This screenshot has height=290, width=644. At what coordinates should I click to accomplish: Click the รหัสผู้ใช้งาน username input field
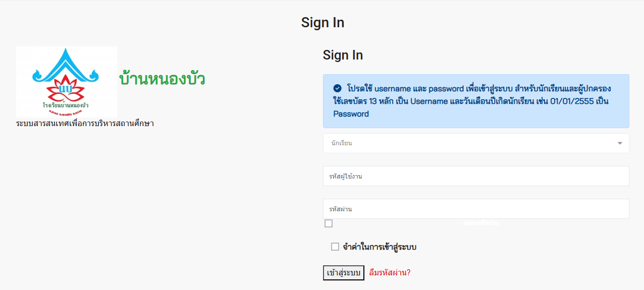pos(476,176)
